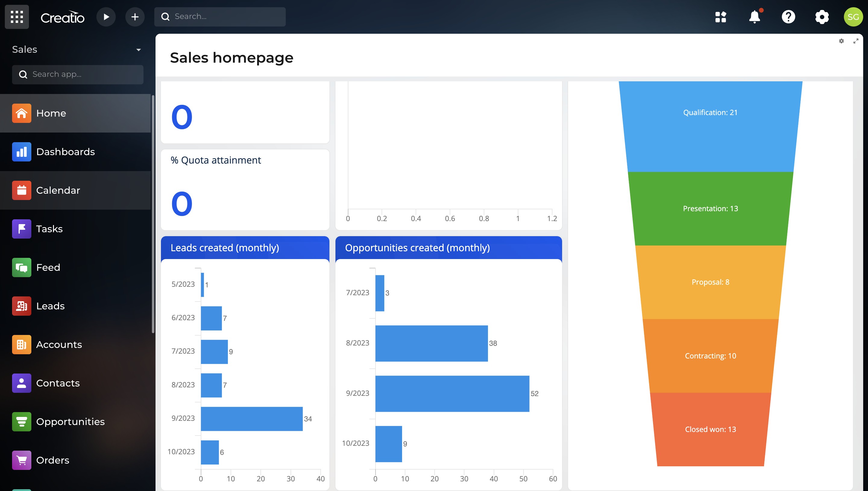Open the notifications bell

(x=754, y=17)
